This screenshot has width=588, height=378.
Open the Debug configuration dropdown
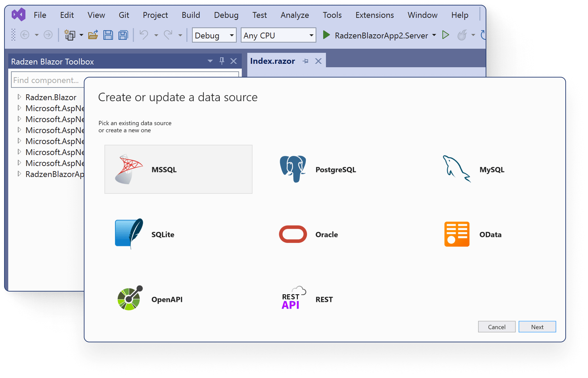click(214, 35)
